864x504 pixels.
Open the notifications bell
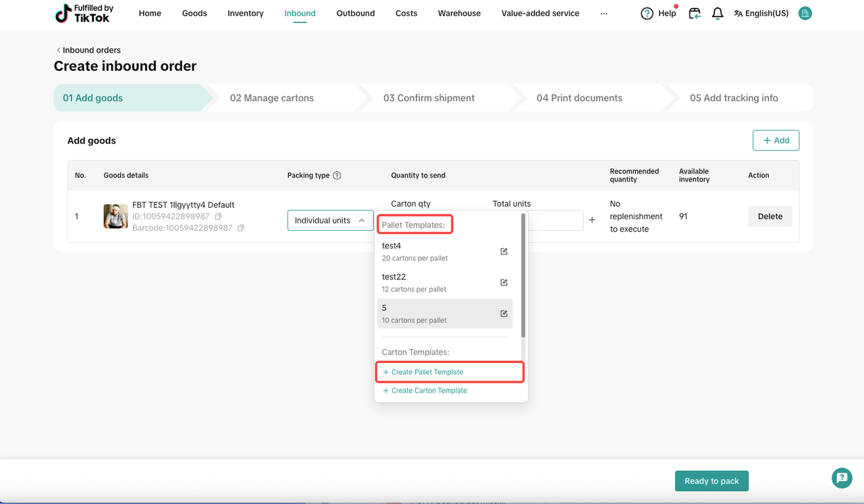point(718,13)
